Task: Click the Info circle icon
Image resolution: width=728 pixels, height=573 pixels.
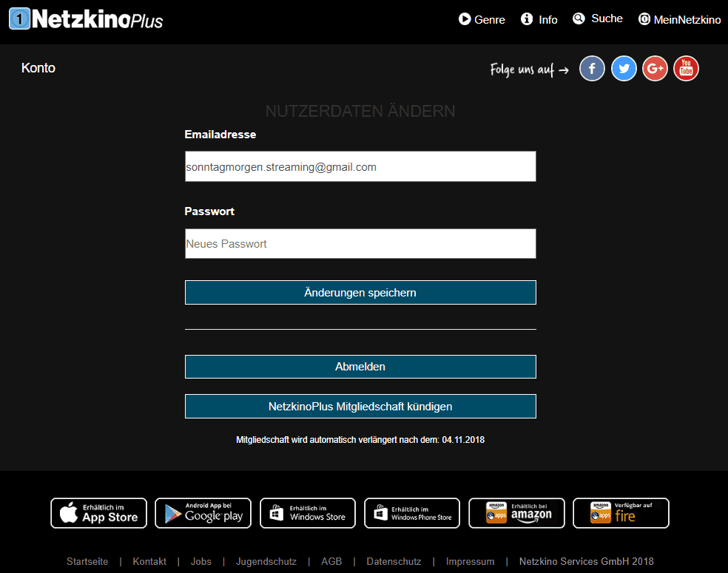Action: pyautogui.click(x=527, y=19)
